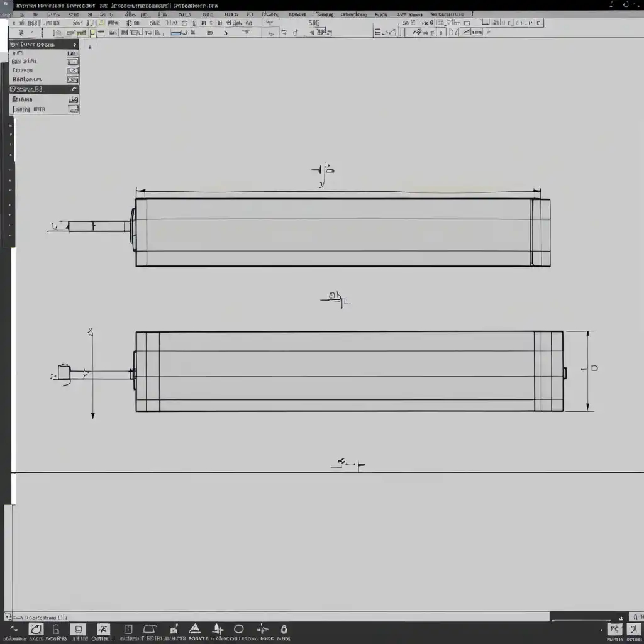644x644 pixels.
Task: Click second row's box icon in the left panel
Action: click(x=73, y=62)
